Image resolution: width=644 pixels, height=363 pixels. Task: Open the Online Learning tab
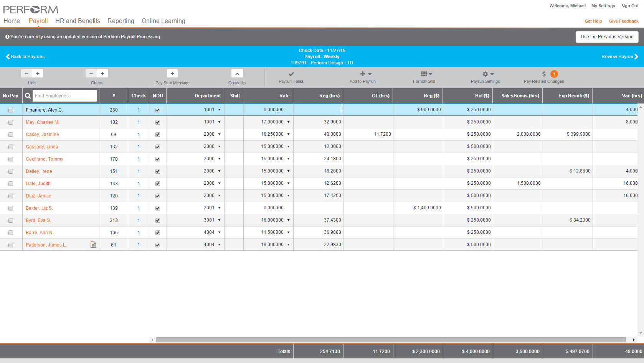click(x=163, y=21)
